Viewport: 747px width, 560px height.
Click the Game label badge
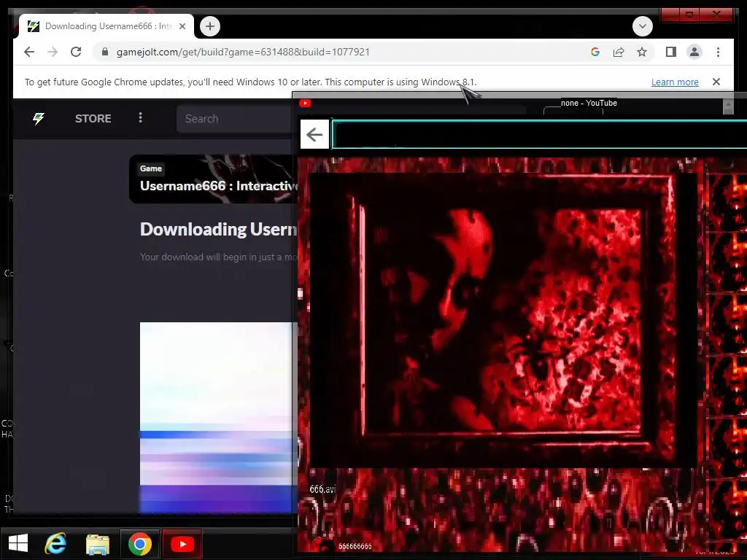[151, 168]
